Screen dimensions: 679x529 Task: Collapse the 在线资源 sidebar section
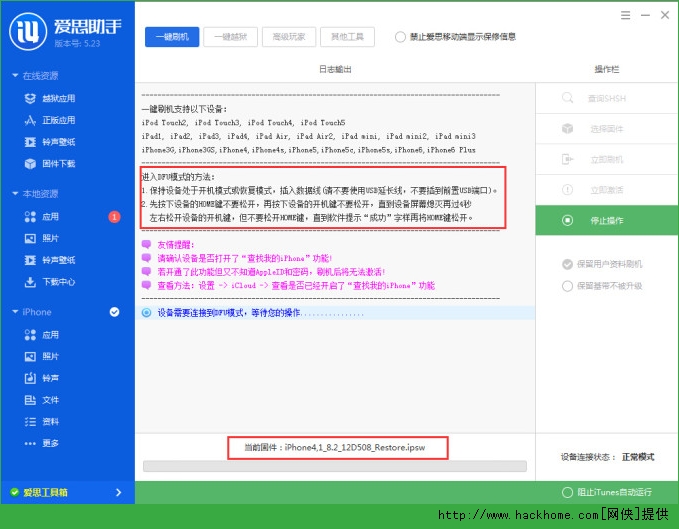14,76
